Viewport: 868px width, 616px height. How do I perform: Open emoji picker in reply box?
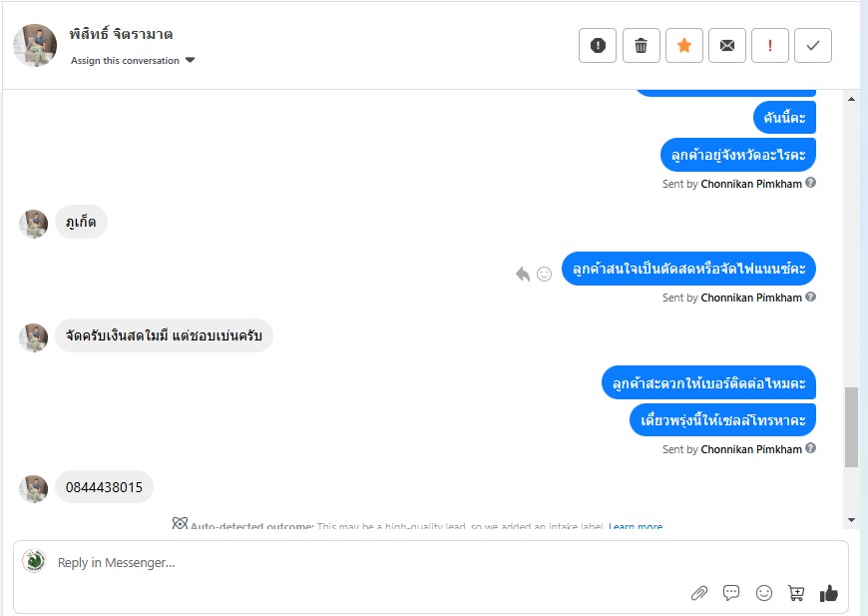pyautogui.click(x=764, y=593)
